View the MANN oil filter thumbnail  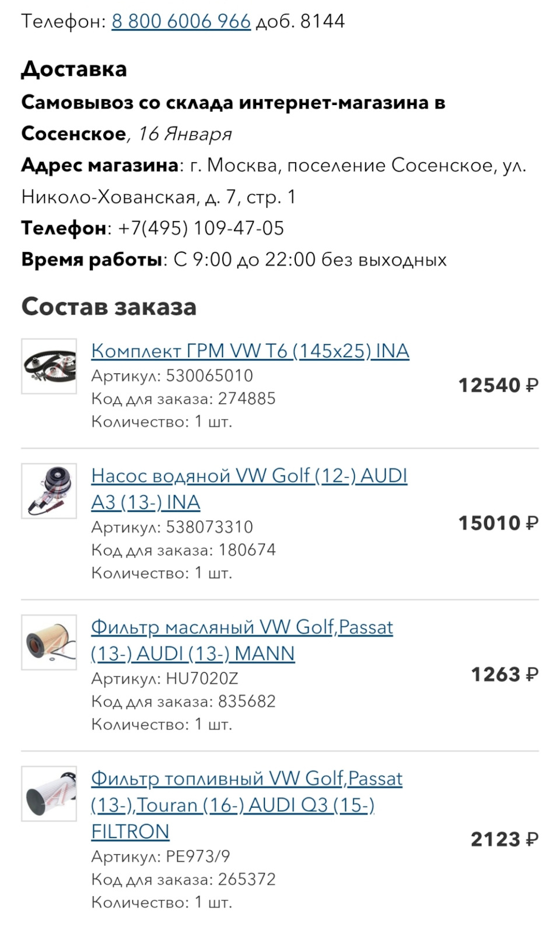49,642
